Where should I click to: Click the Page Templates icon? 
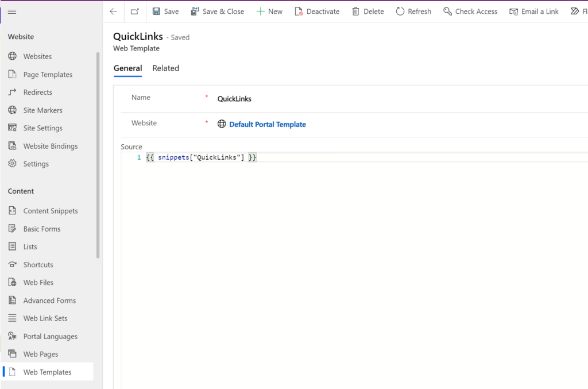click(x=13, y=74)
